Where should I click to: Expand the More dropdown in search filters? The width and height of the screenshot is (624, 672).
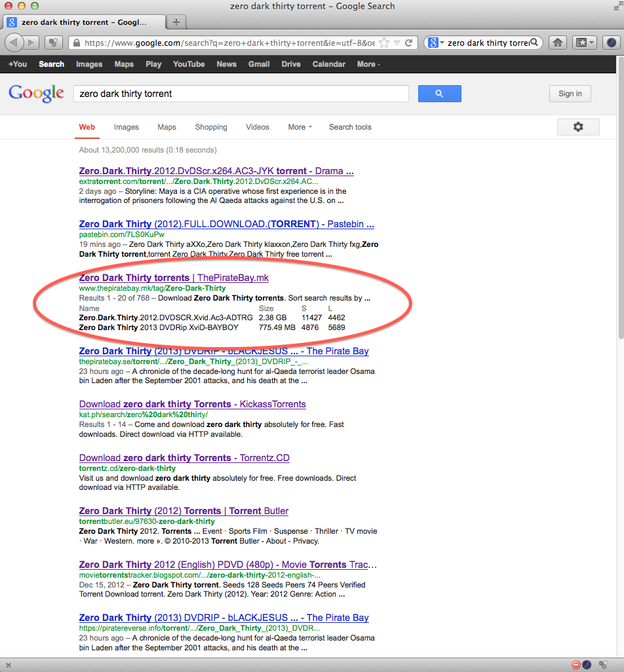pos(300,127)
